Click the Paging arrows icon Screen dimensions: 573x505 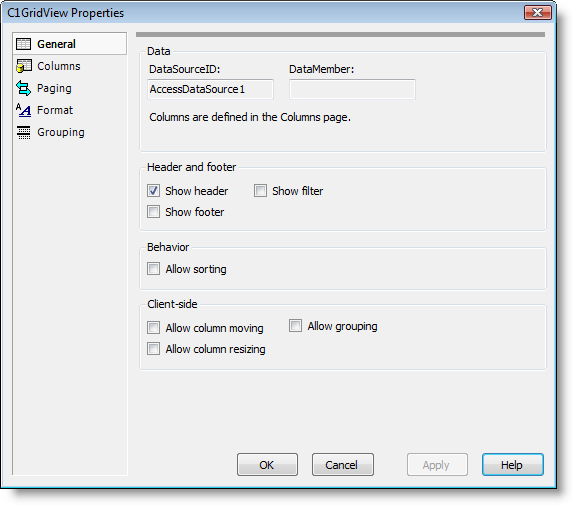pos(24,88)
